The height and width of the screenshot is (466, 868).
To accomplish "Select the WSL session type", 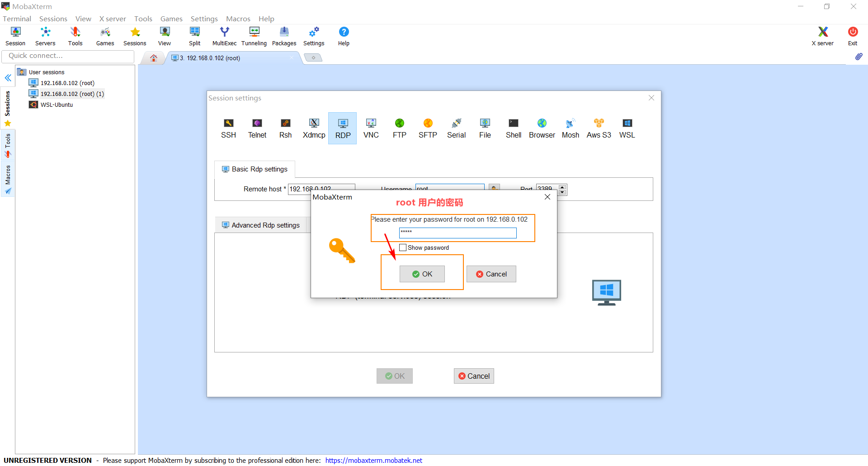I will 627,128.
